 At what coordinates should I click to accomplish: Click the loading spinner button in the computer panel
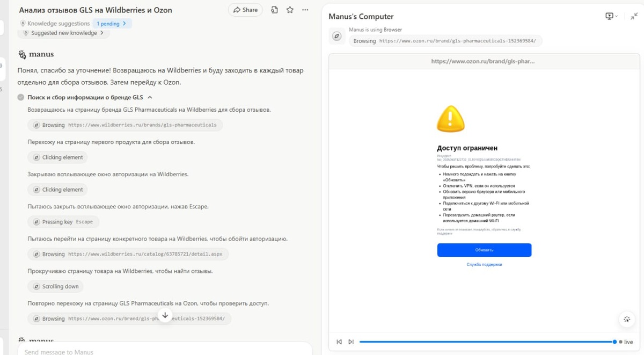tap(627, 320)
